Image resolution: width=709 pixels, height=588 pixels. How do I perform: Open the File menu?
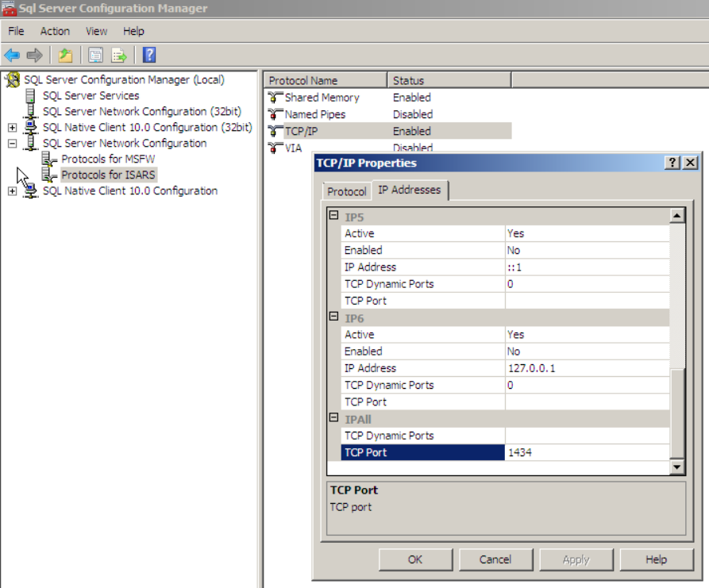point(17,31)
